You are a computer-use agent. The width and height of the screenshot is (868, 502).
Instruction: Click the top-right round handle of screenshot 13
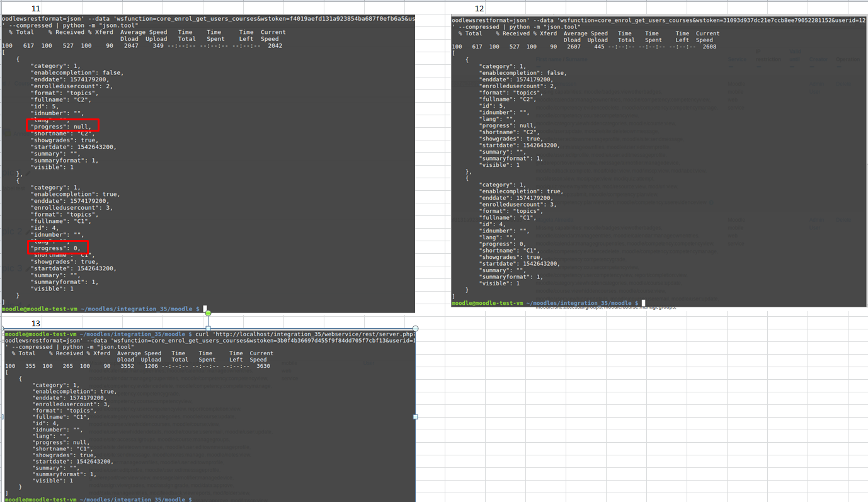(415, 328)
